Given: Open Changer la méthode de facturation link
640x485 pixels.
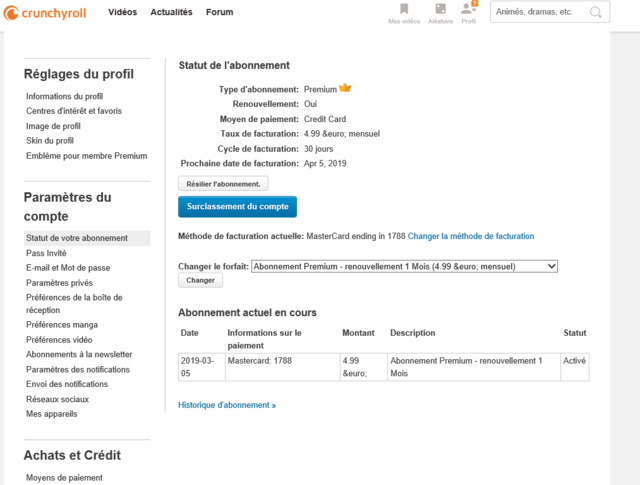Looking at the screenshot, I should (471, 236).
